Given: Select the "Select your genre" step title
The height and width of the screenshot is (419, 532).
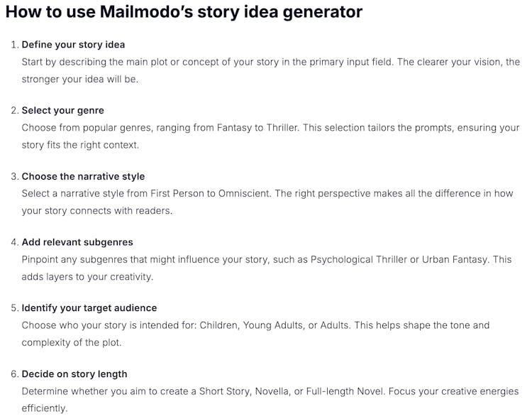Looking at the screenshot, I should [62, 111].
